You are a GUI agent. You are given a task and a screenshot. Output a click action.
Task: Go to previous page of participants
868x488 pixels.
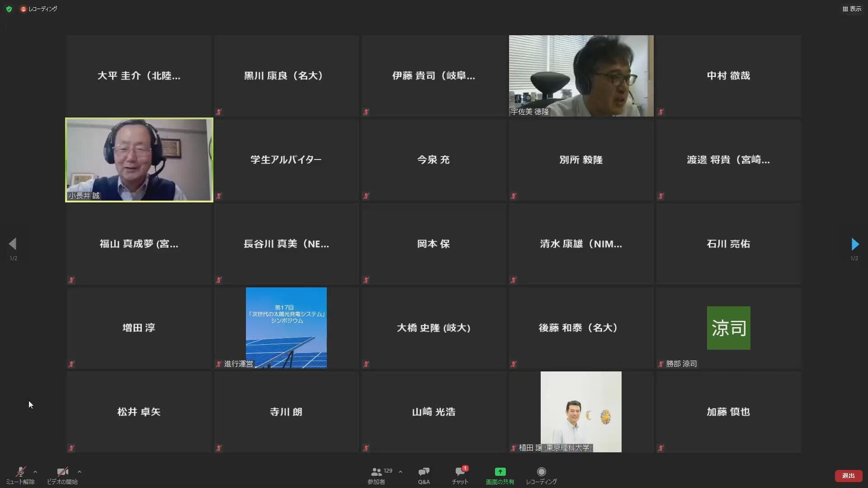[x=13, y=244]
